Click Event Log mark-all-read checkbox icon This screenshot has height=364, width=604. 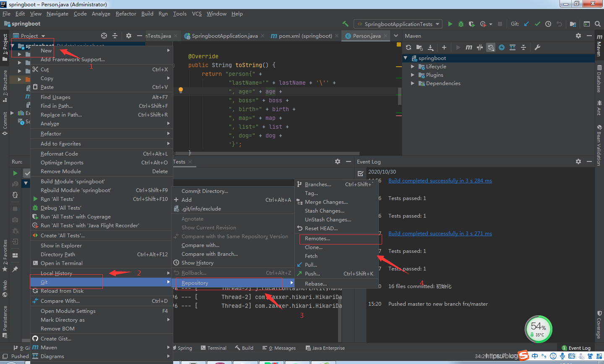361,173
